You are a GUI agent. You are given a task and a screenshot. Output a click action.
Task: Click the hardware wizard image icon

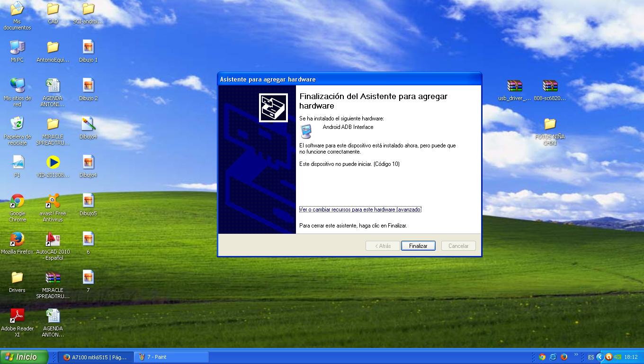tap(273, 108)
